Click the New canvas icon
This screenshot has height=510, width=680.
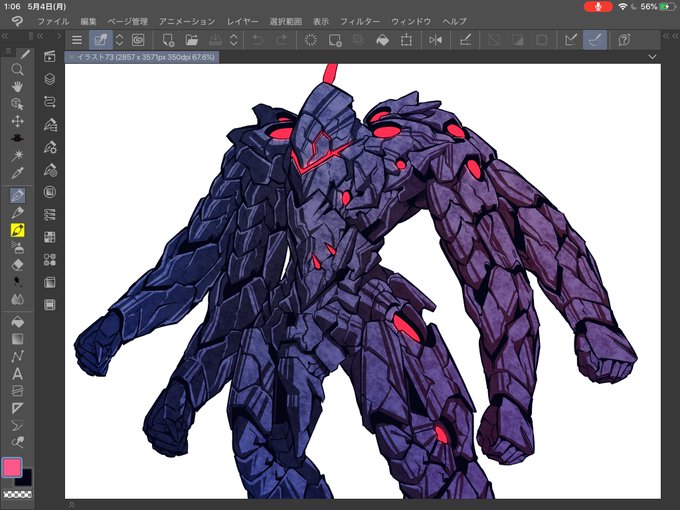click(168, 40)
